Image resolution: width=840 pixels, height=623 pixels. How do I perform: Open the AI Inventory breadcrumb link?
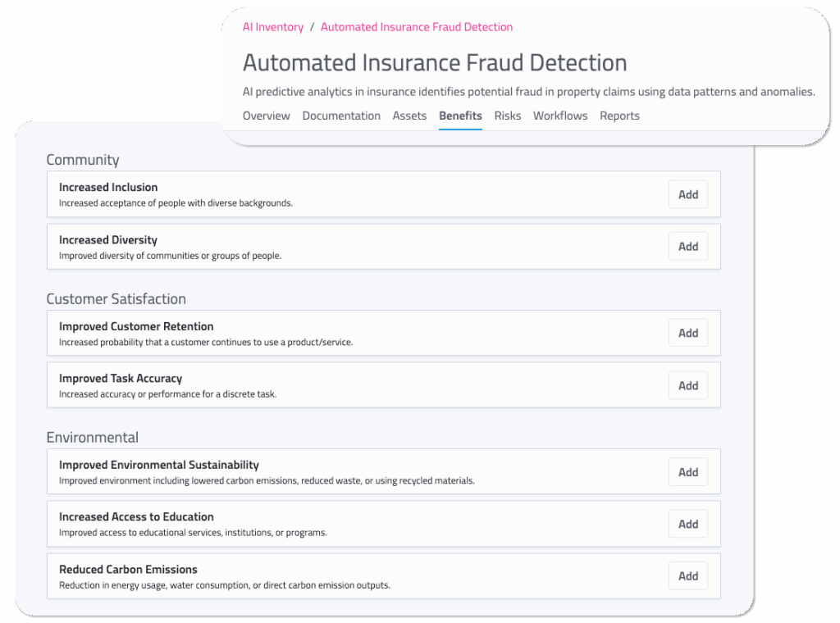point(273,27)
